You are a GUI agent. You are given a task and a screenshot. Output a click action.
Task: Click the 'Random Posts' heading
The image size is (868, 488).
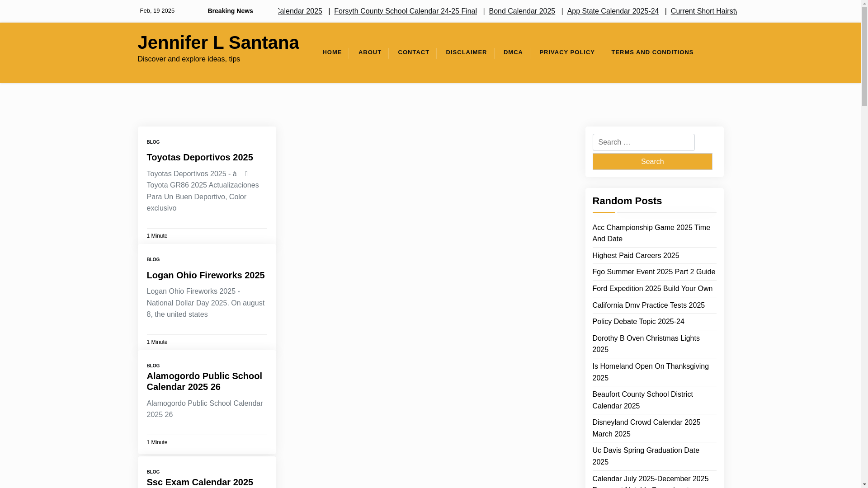[627, 201]
